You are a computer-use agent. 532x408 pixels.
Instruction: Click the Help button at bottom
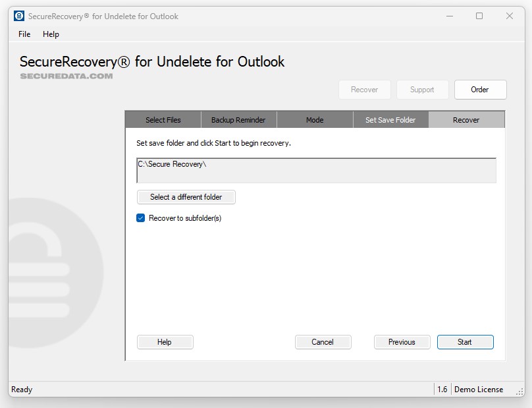tap(165, 342)
